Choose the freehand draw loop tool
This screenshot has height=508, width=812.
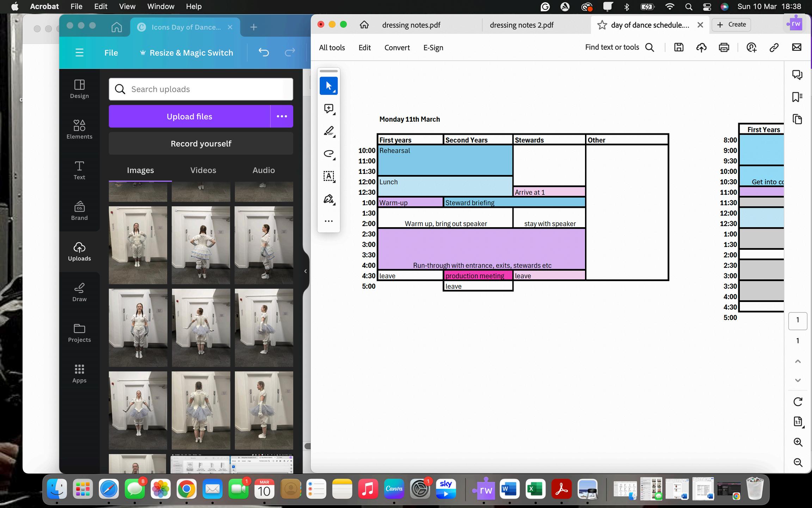[x=328, y=153]
